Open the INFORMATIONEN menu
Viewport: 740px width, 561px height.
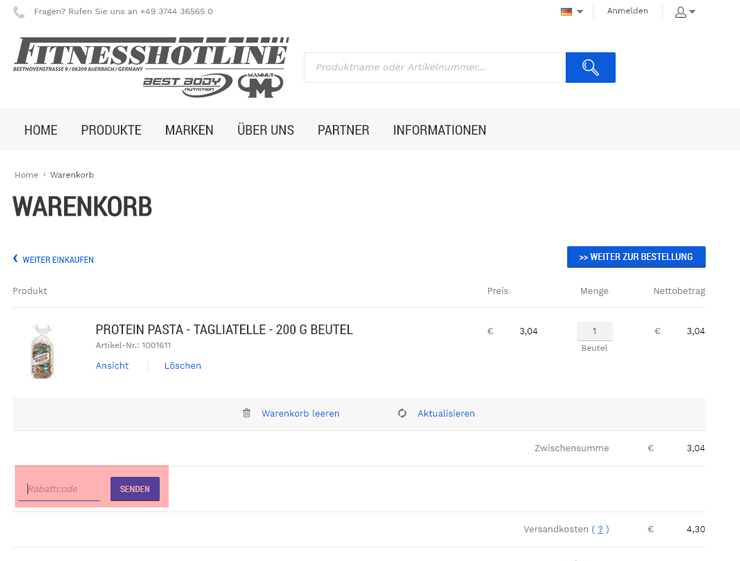(x=439, y=130)
